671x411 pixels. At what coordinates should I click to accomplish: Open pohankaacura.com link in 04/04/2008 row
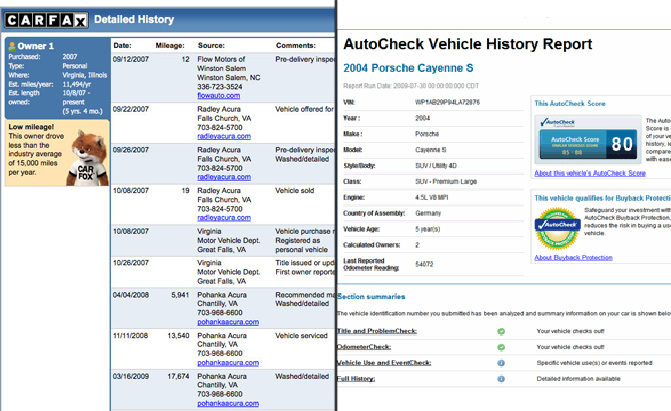228,322
